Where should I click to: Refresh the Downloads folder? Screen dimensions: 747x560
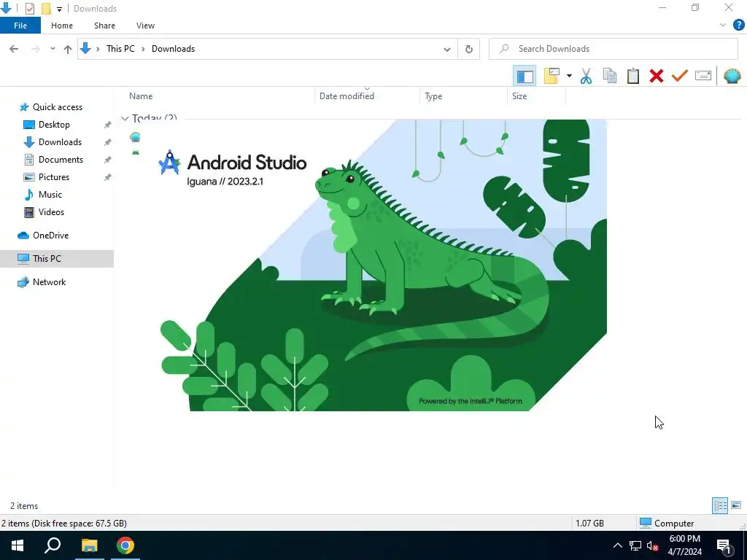[469, 49]
